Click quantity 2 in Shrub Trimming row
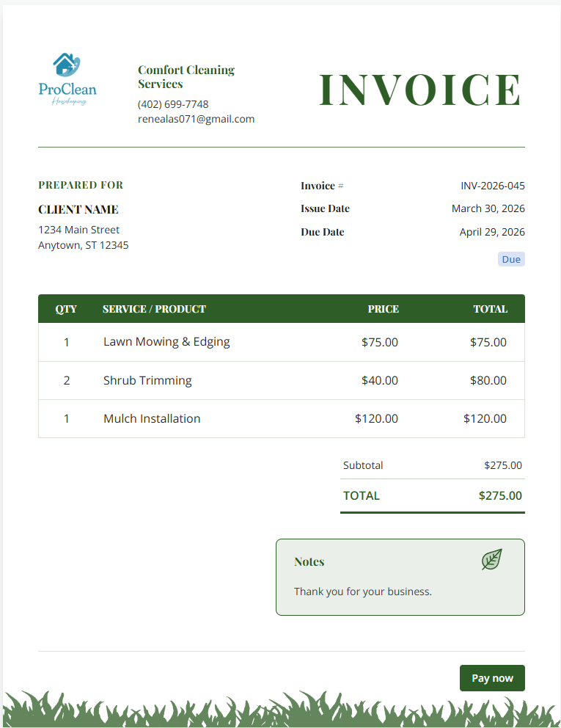561x728 pixels. 66,380
